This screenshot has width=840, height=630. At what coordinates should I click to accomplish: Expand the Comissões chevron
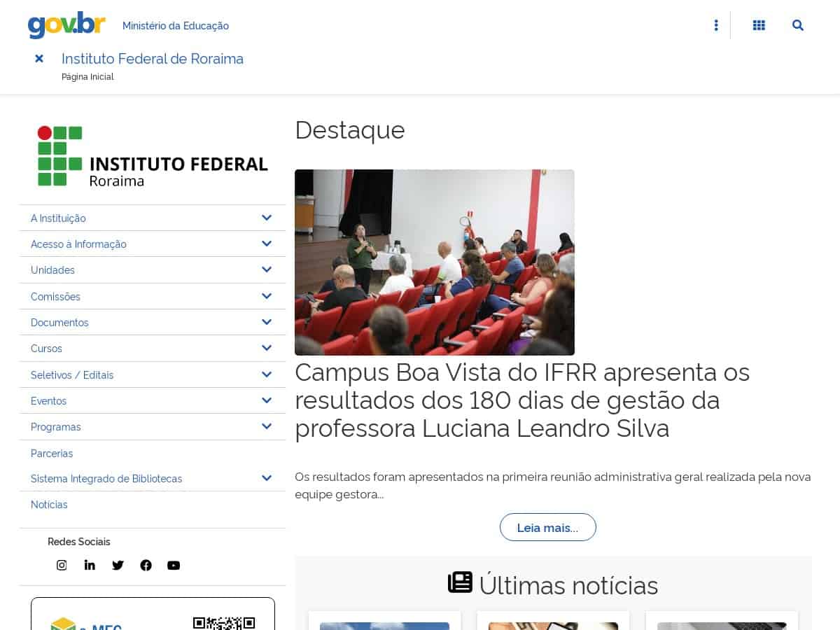(267, 296)
